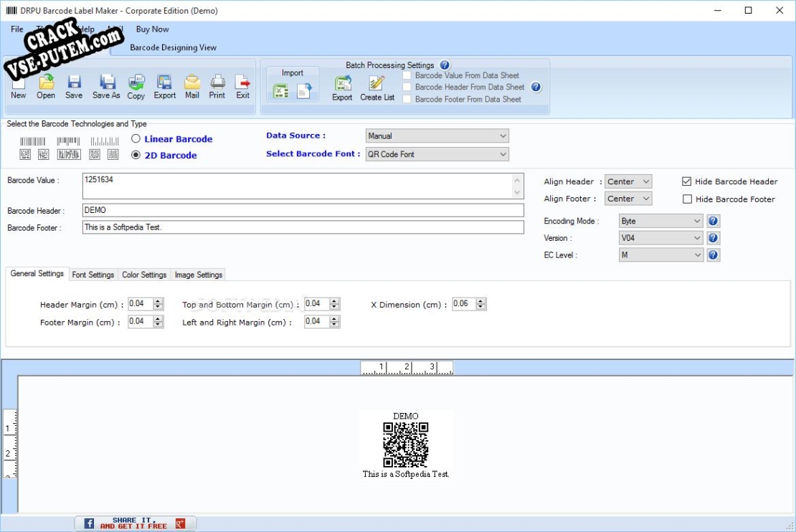Click the QR code preview image
Image resolution: width=796 pixels, height=532 pixels.
pos(406,445)
